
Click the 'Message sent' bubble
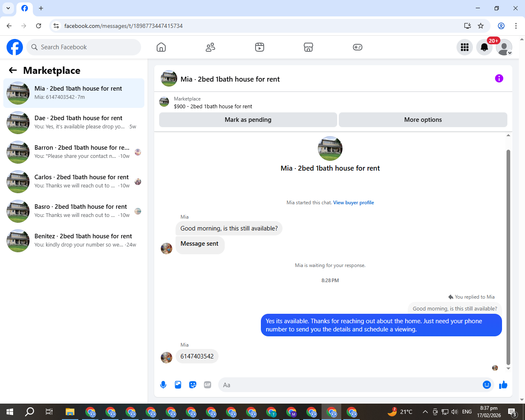200,244
